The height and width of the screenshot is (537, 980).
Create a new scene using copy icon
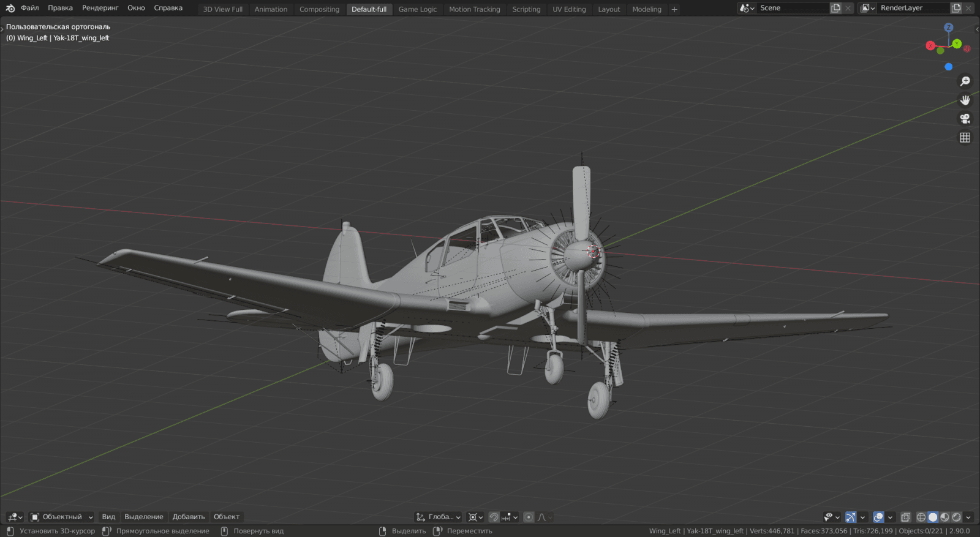click(835, 8)
